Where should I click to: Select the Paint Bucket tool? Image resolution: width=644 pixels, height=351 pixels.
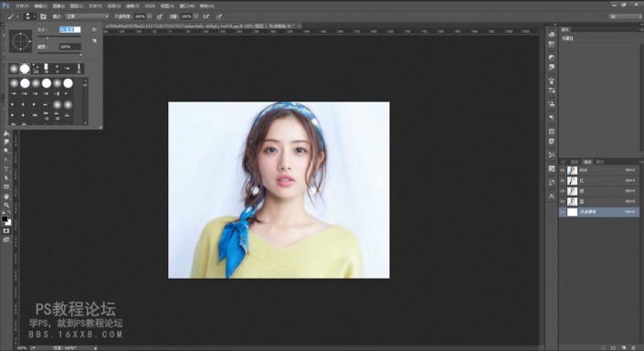pos(6,133)
